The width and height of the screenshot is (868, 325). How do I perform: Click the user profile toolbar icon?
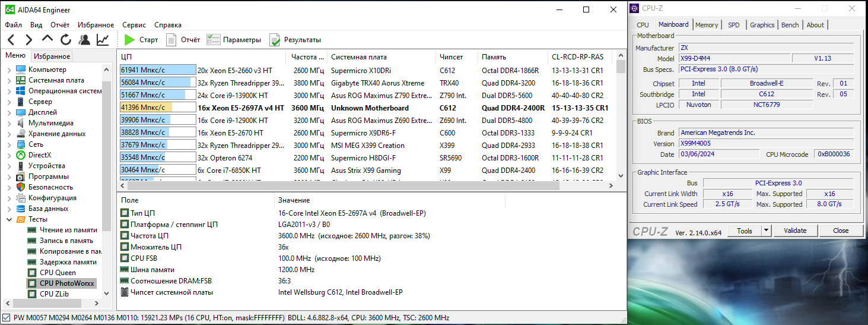point(84,40)
